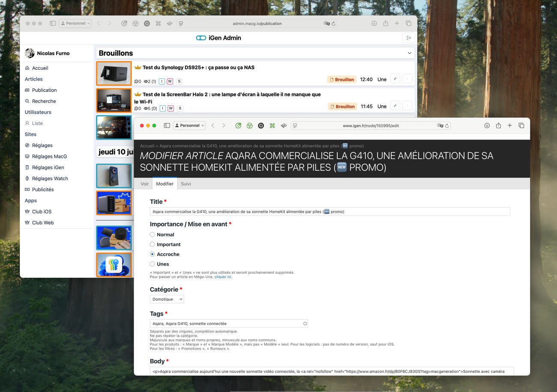The width and height of the screenshot is (557, 392).
Task: Click Brouillon badge on Synology draft row
Action: (342, 80)
